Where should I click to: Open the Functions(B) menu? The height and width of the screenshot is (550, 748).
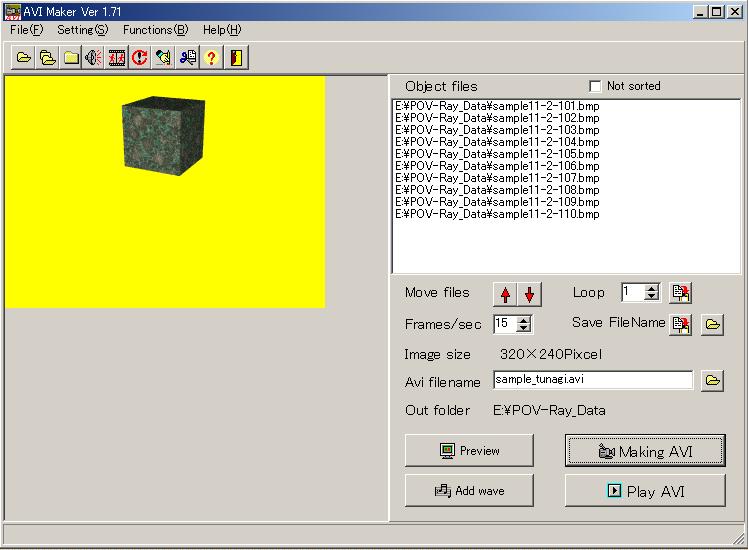point(156,30)
